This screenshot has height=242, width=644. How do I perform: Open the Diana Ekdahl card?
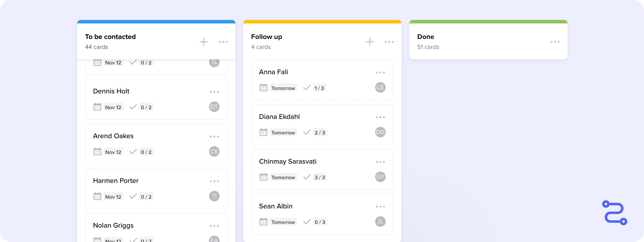[x=279, y=117]
